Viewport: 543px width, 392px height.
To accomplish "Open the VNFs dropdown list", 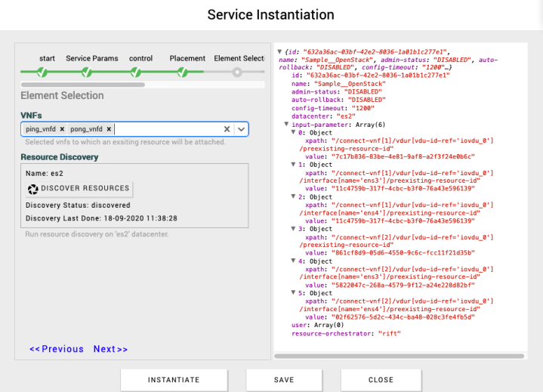I will point(241,129).
